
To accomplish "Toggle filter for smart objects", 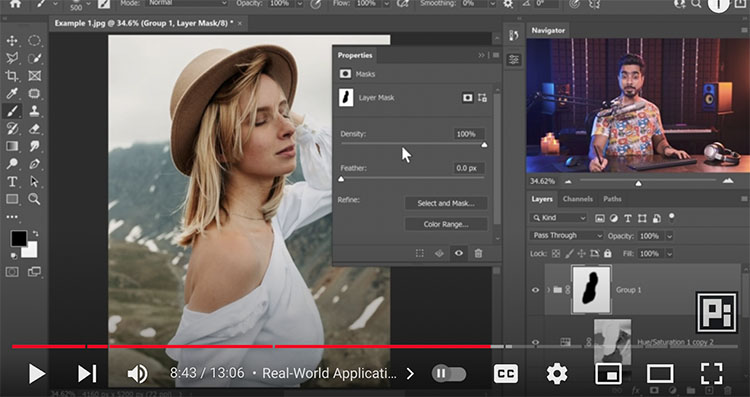I will tap(657, 218).
